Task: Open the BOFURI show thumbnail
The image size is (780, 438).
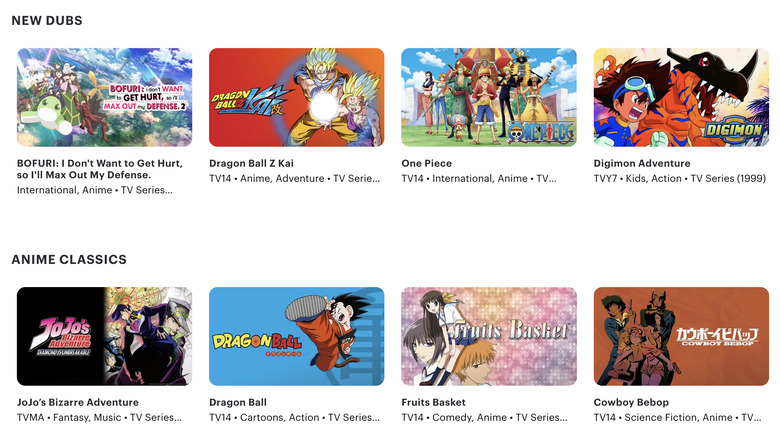Action: 104,97
